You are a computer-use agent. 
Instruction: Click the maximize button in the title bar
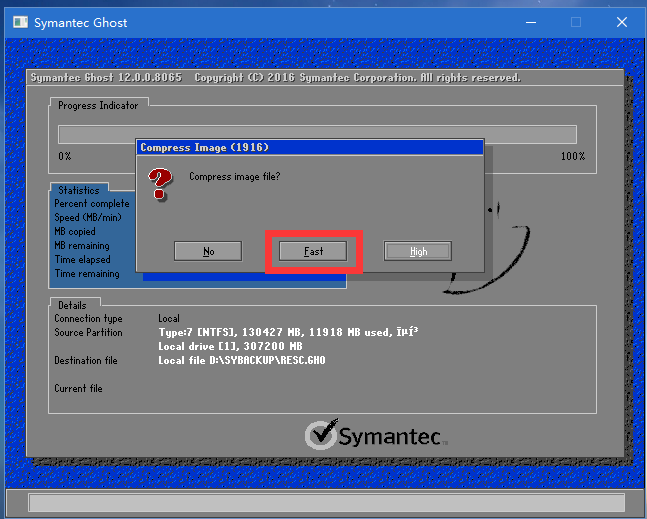point(576,22)
